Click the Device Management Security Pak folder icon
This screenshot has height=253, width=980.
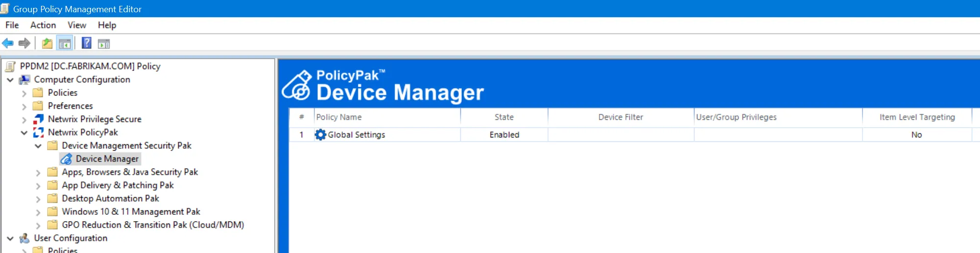52,145
